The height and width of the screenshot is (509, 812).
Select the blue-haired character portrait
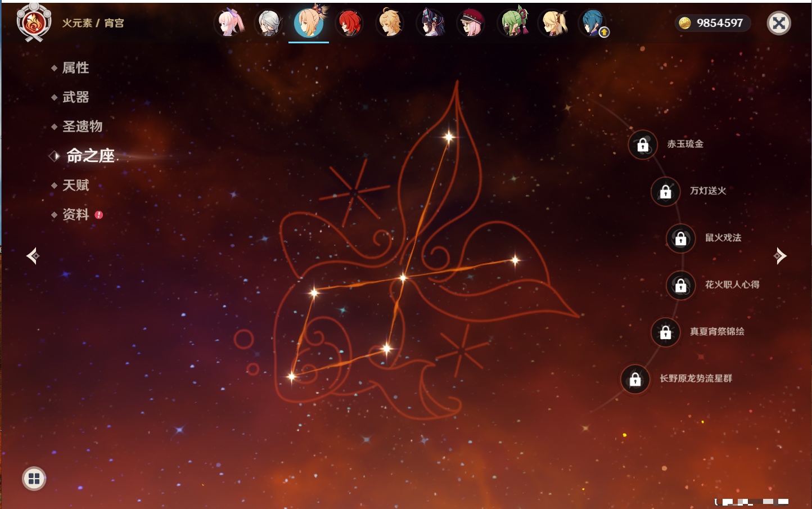pos(593,23)
